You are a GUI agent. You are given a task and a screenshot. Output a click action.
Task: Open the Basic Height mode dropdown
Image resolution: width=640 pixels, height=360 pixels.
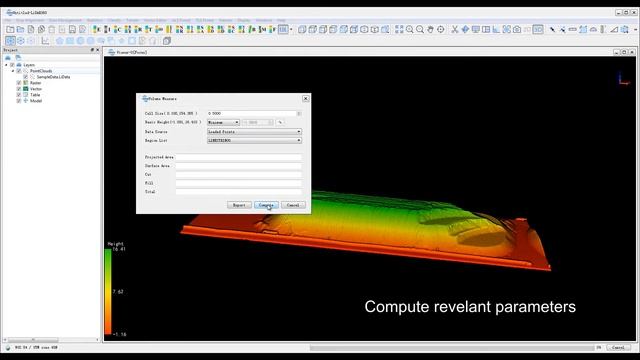click(223, 122)
